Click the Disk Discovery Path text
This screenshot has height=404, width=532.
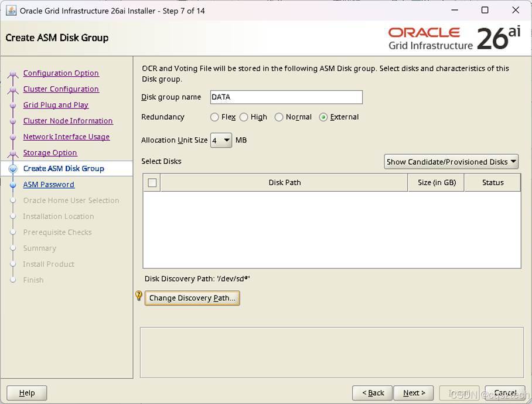click(x=197, y=279)
